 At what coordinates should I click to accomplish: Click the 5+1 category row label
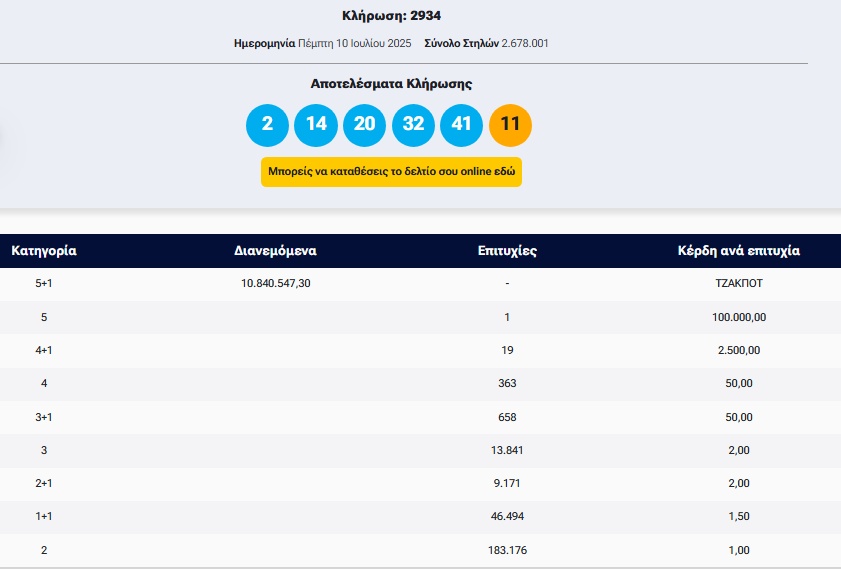click(43, 284)
